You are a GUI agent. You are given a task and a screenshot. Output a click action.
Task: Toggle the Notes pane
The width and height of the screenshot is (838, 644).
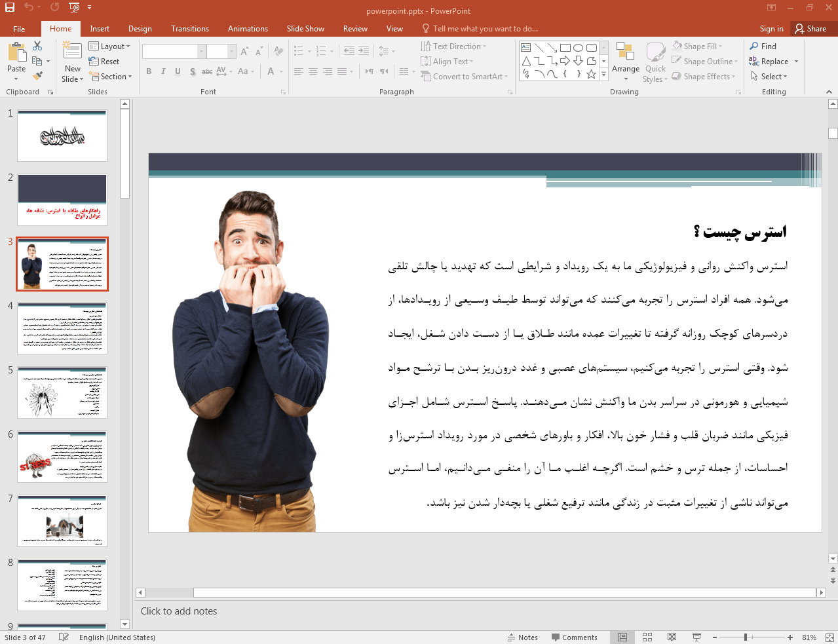coord(522,637)
